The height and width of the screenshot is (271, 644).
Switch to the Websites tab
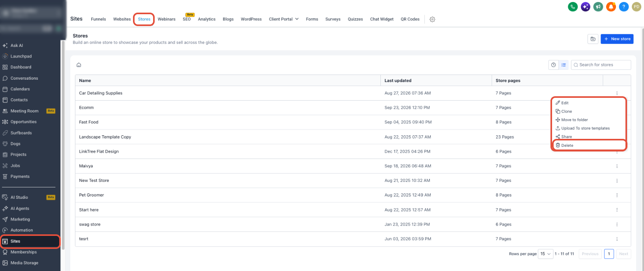click(122, 19)
